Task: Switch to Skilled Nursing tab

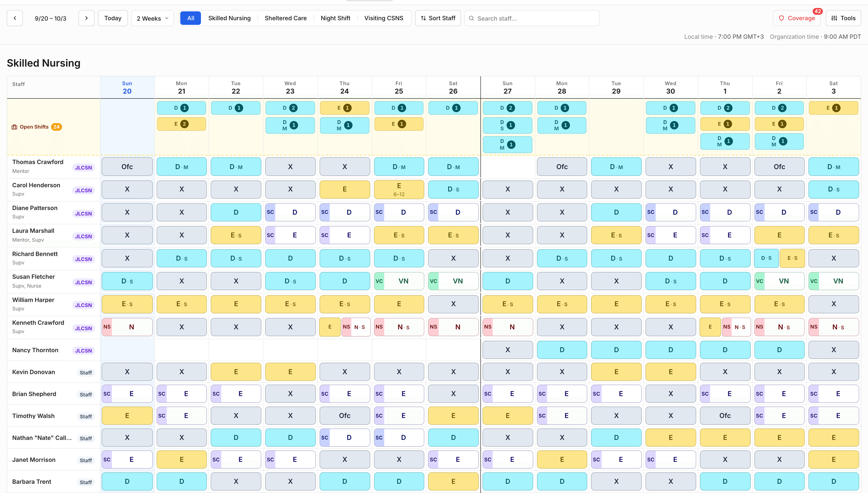Action: click(x=229, y=18)
